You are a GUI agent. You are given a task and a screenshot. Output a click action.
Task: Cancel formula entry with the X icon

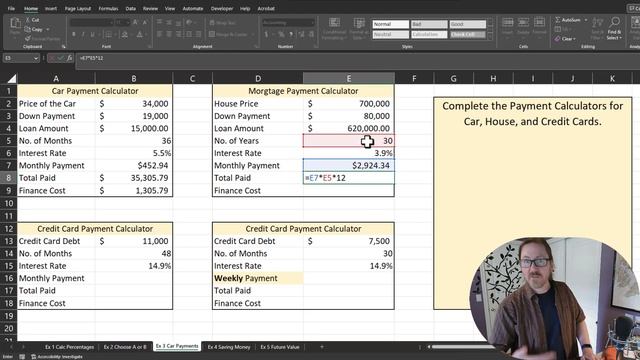tap(51, 58)
